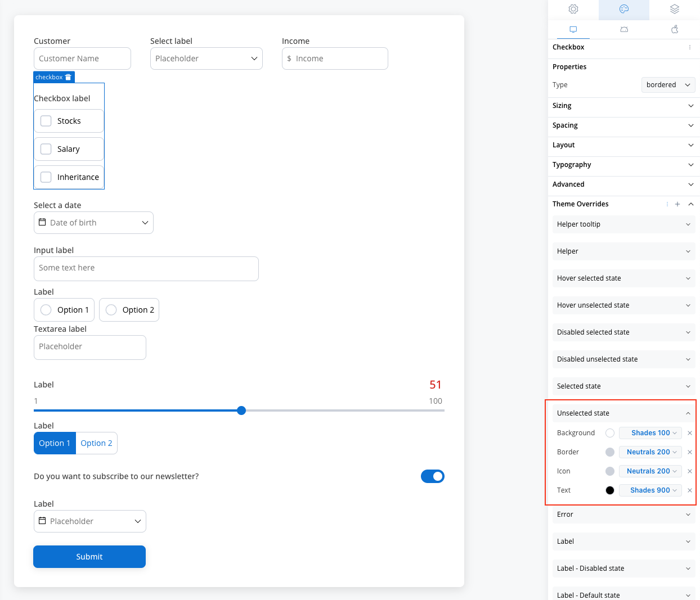Viewport: 700px width, 600px height.
Task: Delete the selected checkbox component
Action: tap(68, 77)
